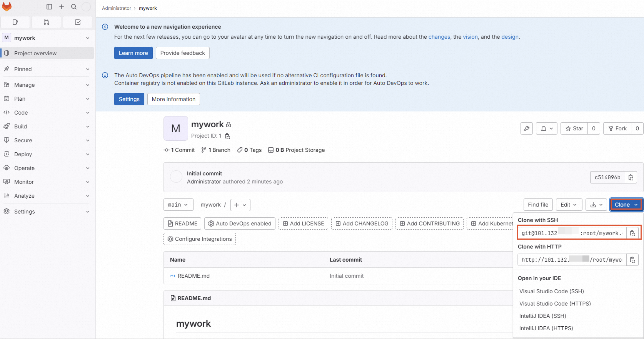
Task: Open the download source code dropdown
Action: point(596,205)
